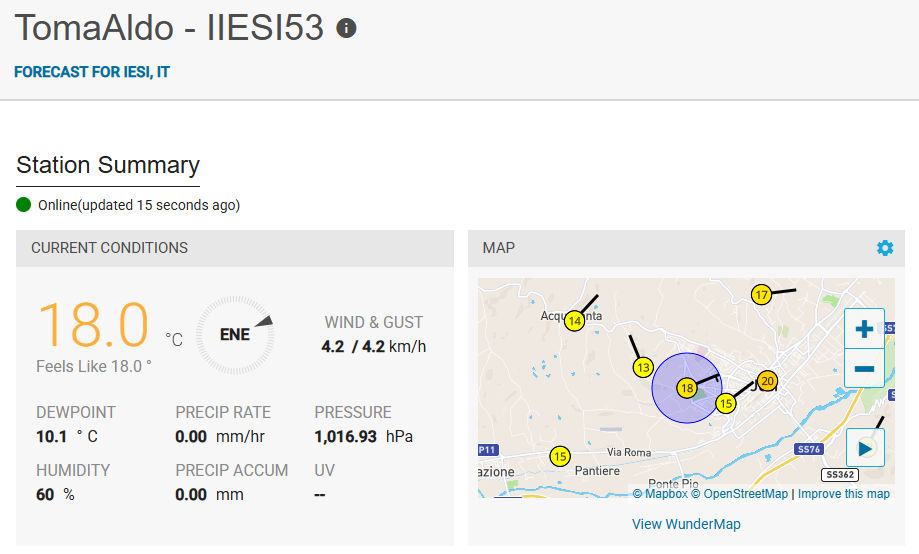919x554 pixels.
Task: Click the Station Summary heading
Action: tap(108, 165)
